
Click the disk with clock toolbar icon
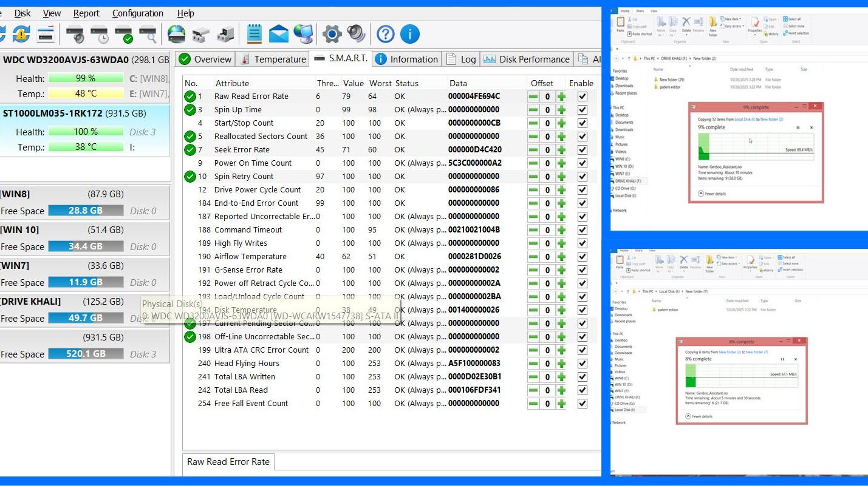click(x=100, y=35)
